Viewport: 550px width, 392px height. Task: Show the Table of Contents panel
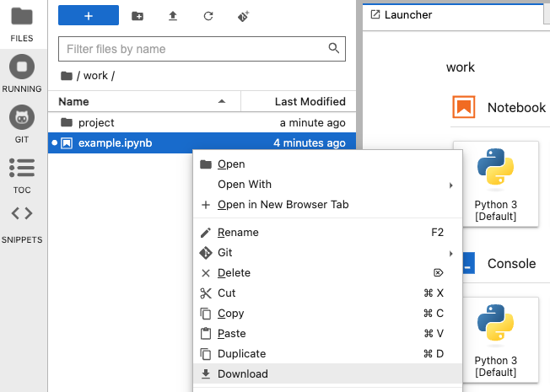point(22,175)
